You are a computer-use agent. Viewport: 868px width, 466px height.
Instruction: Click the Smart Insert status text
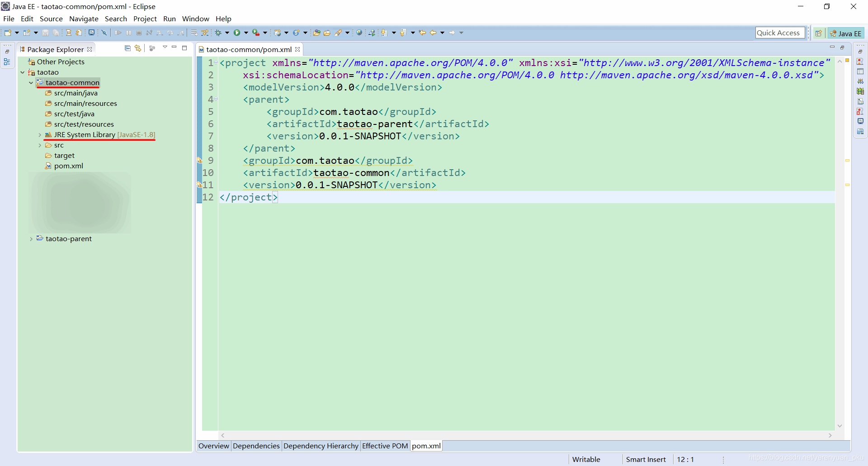point(646,459)
